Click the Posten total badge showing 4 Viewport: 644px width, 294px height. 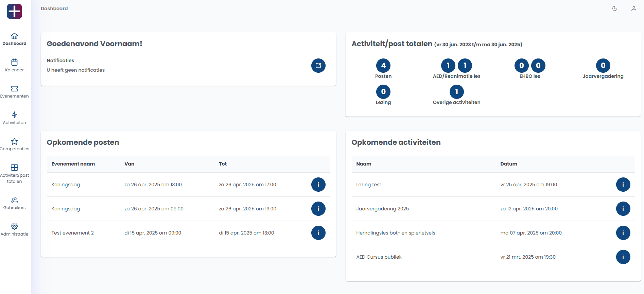(383, 66)
